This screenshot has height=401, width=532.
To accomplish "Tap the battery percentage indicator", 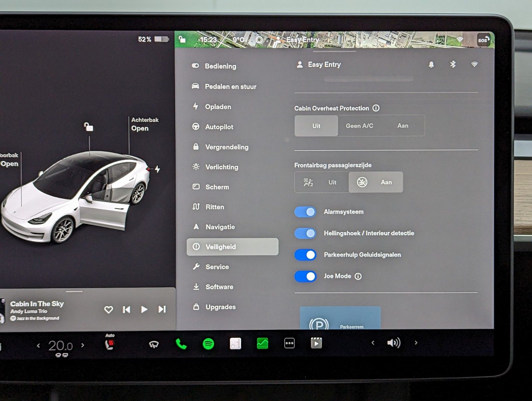I will (x=153, y=39).
